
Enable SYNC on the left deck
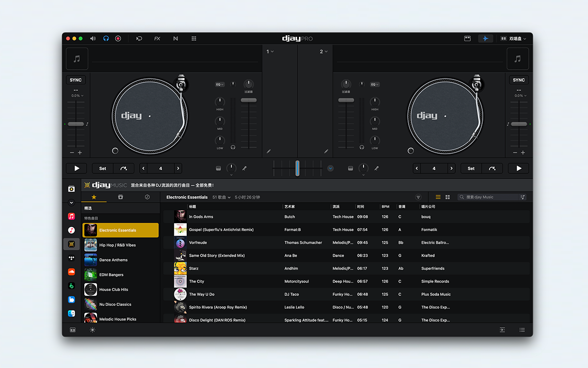(x=76, y=80)
